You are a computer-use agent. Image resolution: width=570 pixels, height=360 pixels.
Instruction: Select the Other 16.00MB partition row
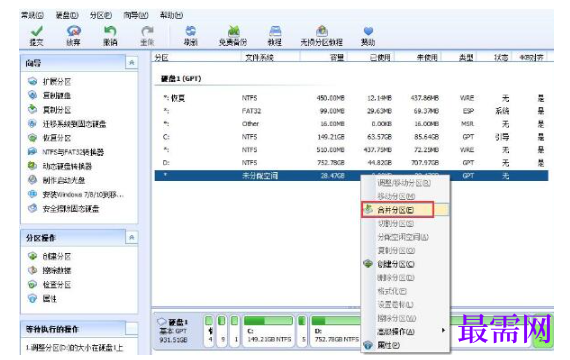coord(351,124)
